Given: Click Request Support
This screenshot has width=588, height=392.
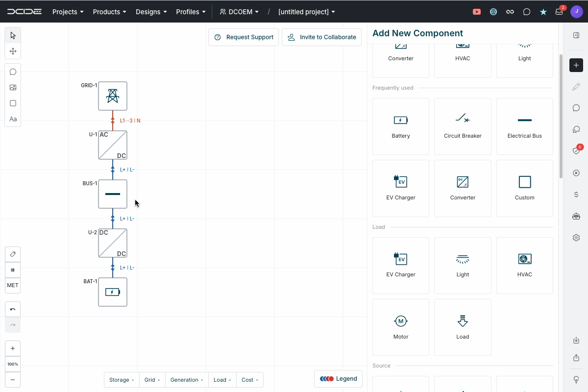Looking at the screenshot, I should (243, 37).
